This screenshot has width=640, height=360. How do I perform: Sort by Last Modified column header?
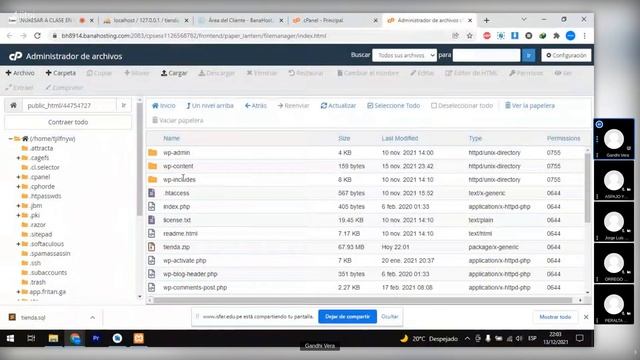tap(400, 138)
